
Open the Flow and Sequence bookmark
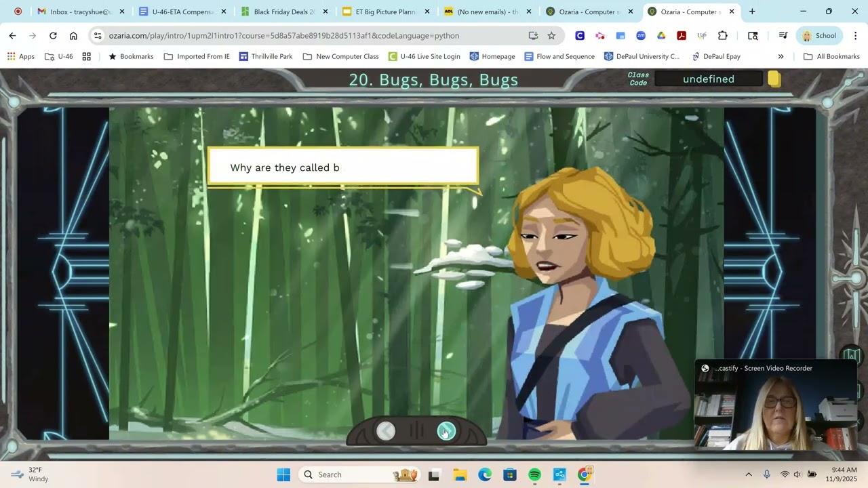[x=559, y=56]
